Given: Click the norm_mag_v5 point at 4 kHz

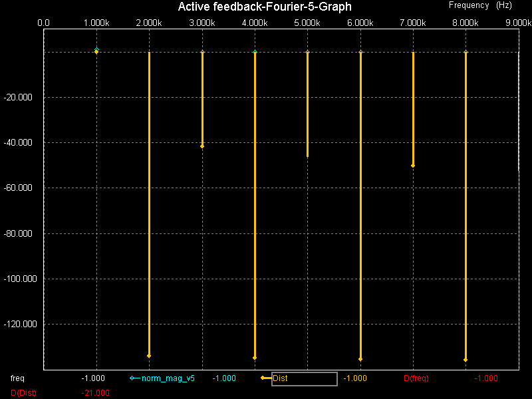Looking at the screenshot, I should pos(255,52).
